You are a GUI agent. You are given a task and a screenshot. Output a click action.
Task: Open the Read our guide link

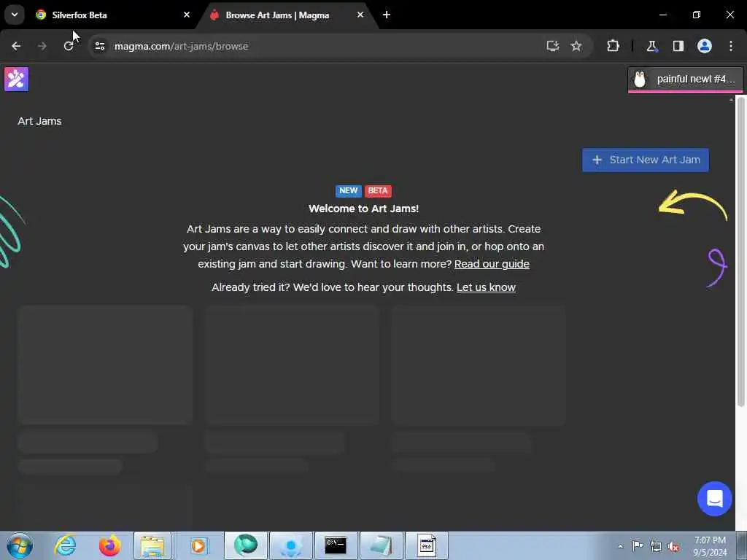(x=492, y=264)
